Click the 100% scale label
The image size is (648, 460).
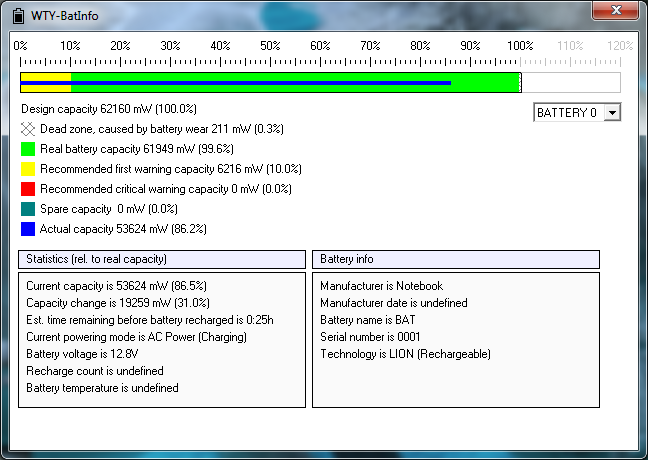520,45
